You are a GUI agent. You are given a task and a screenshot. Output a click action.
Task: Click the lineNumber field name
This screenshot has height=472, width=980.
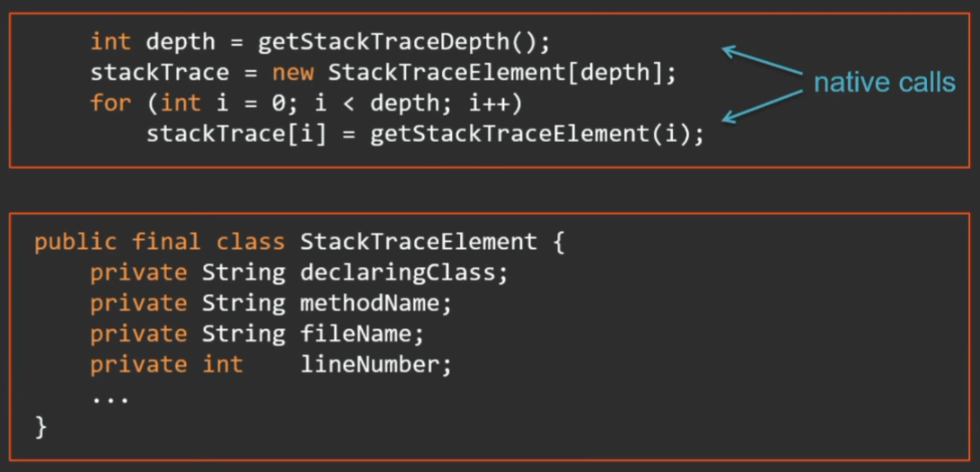click(x=375, y=365)
